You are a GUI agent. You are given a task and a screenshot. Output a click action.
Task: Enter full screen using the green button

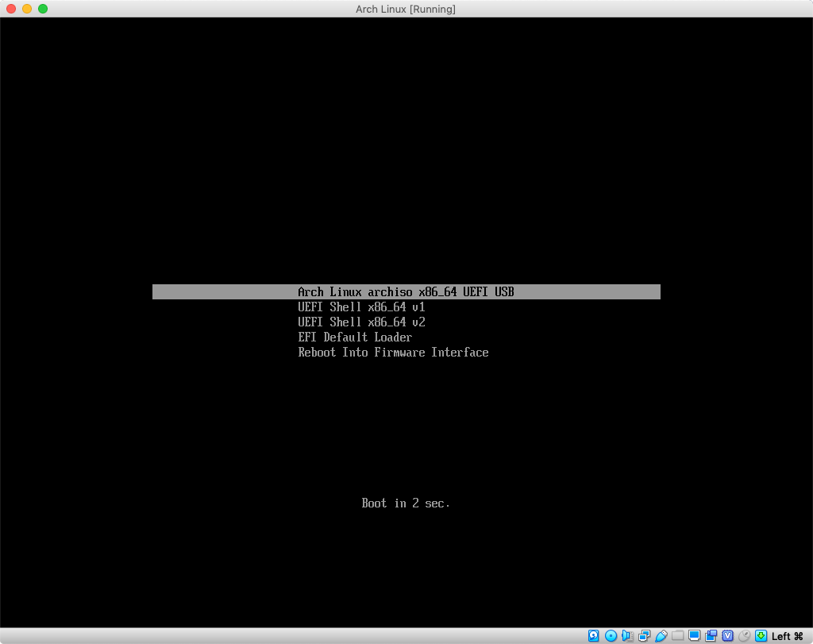point(43,9)
